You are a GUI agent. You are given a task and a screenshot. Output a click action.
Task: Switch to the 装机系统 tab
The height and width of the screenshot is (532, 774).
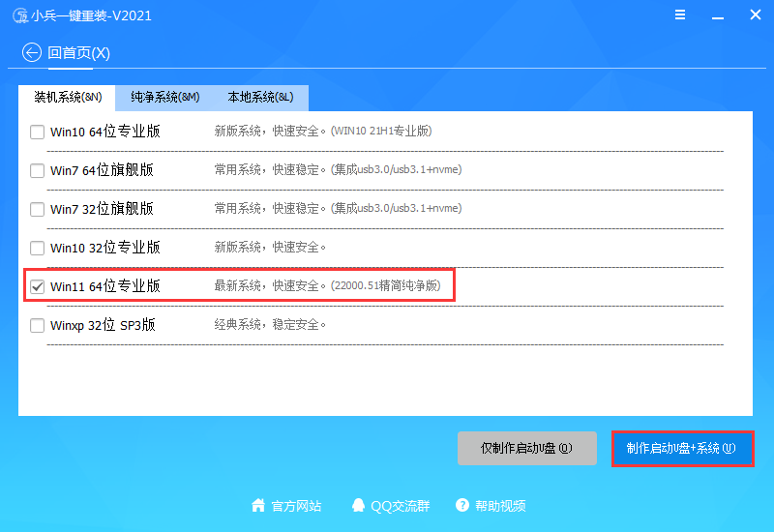67,98
